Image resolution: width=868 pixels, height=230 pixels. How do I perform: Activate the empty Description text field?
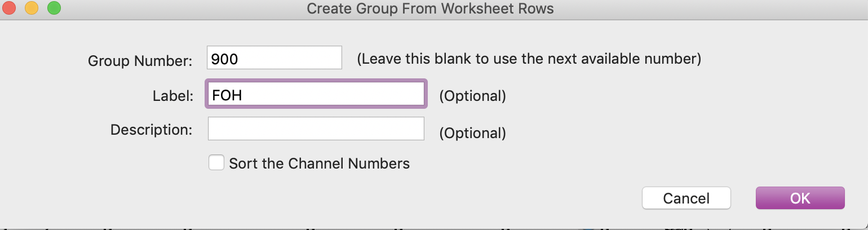(316, 129)
